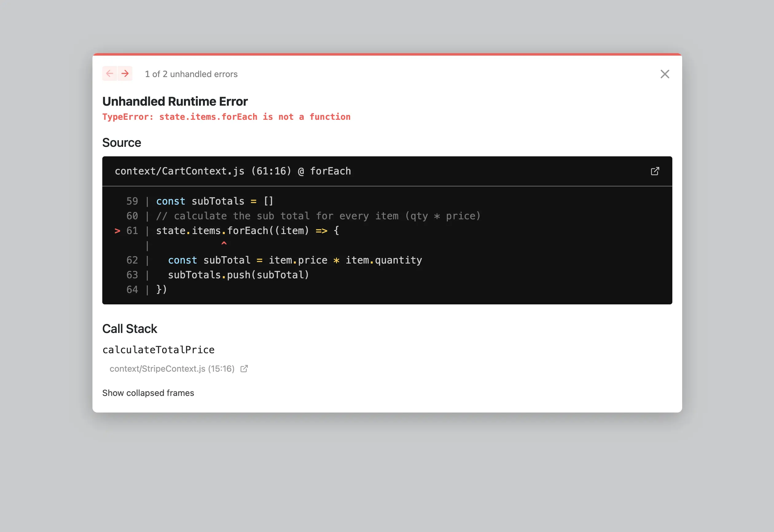Screen dimensions: 774x532
Task: Click the comment on line 60
Action: 318,216
